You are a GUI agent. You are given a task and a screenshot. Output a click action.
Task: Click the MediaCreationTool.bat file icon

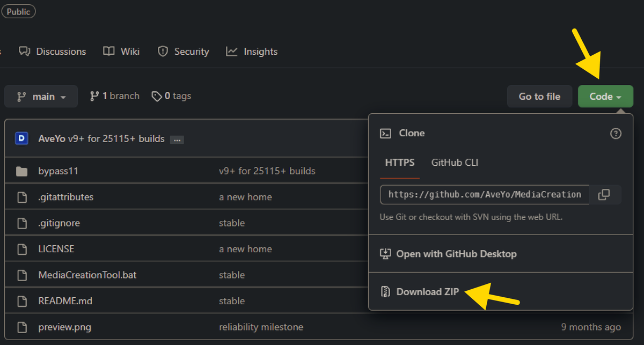pos(22,275)
